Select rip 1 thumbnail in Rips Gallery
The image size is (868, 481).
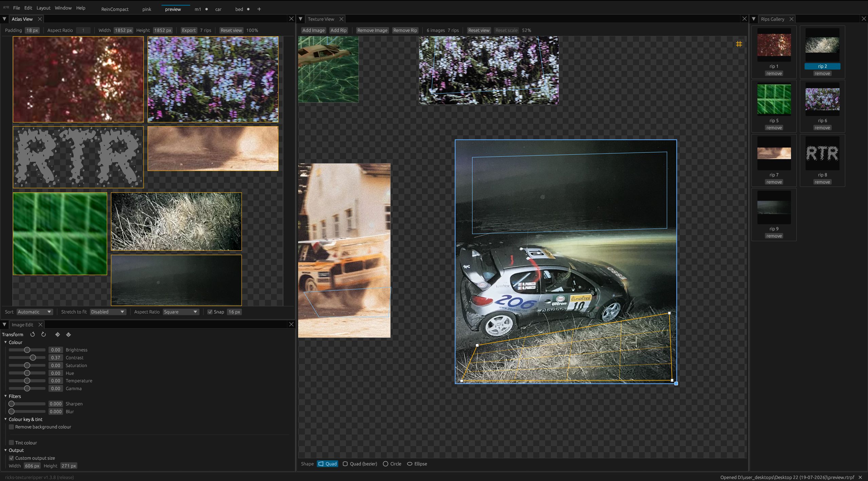pyautogui.click(x=774, y=45)
